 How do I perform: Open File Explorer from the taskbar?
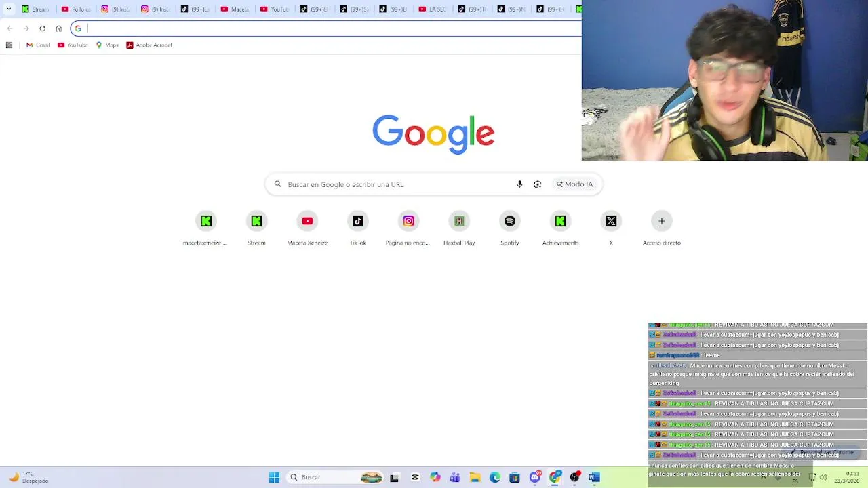pos(475,477)
